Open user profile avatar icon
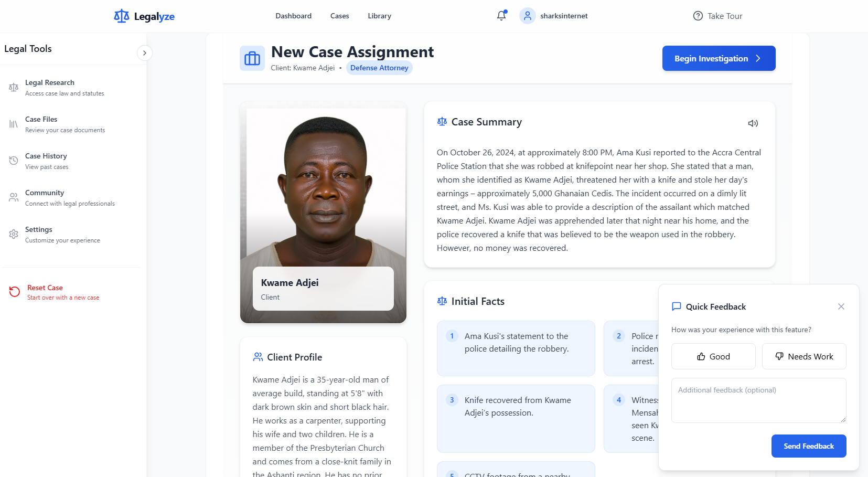Screen dimensions: 868x477 [x=527, y=16]
